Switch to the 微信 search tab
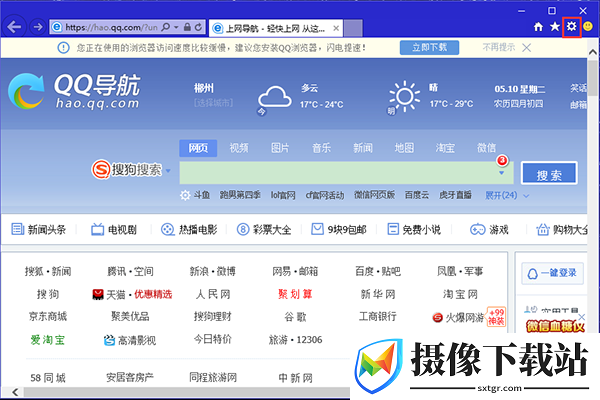This screenshot has height=400, width=600. point(486,148)
